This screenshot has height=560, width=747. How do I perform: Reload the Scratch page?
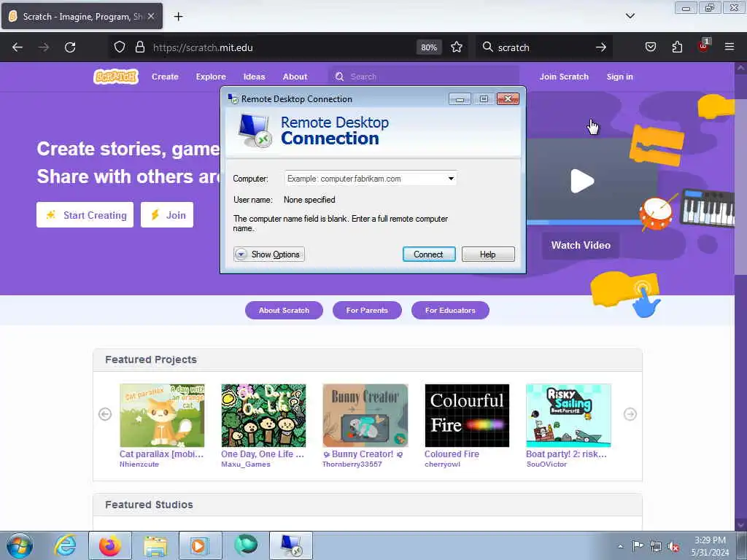point(70,47)
